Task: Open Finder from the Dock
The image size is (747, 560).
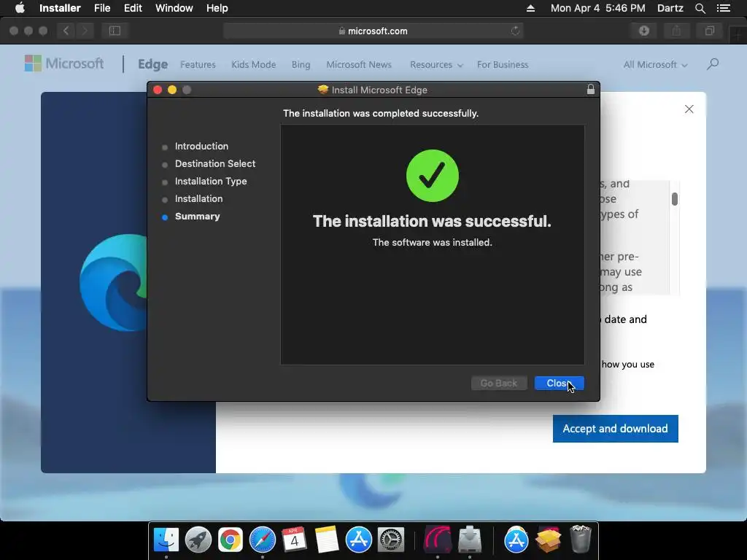Action: pyautogui.click(x=166, y=540)
